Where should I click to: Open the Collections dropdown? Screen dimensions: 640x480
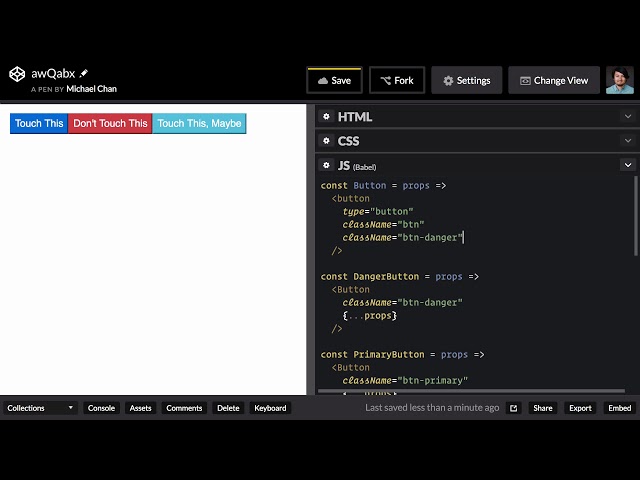(x=40, y=408)
